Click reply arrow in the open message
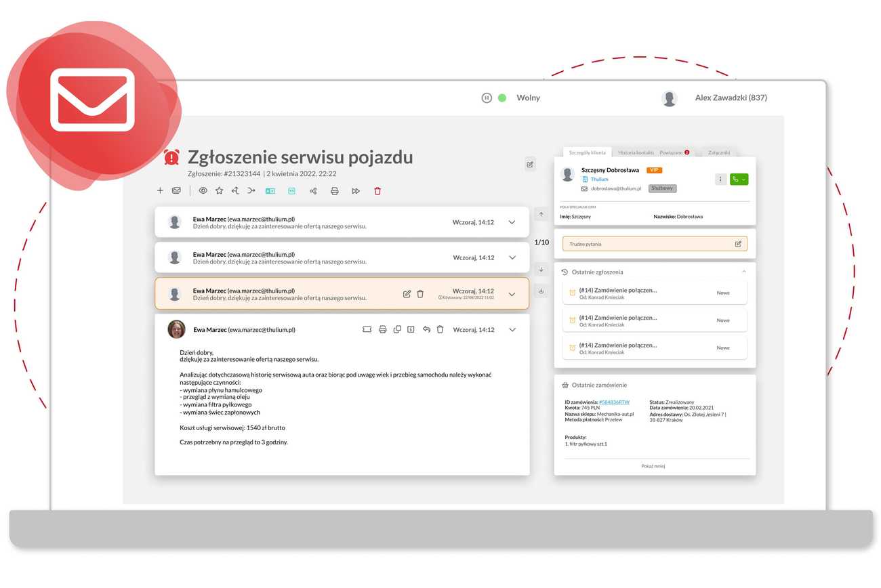The image size is (881, 588). pyautogui.click(x=426, y=329)
